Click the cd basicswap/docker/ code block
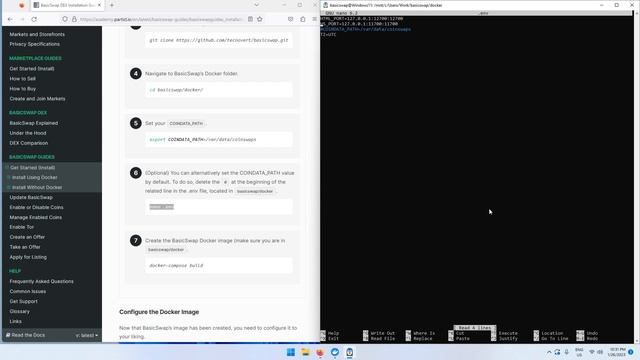 click(219, 90)
